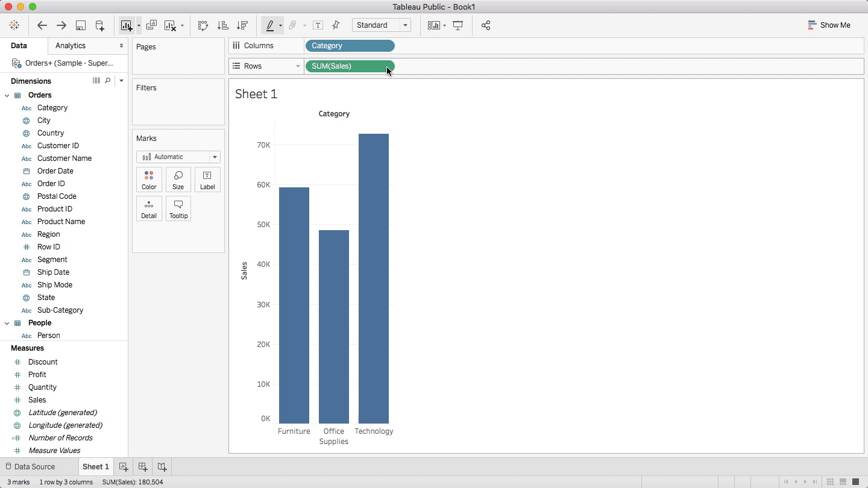Click the Size button on Marks card
The height and width of the screenshot is (488, 868).
(x=178, y=180)
